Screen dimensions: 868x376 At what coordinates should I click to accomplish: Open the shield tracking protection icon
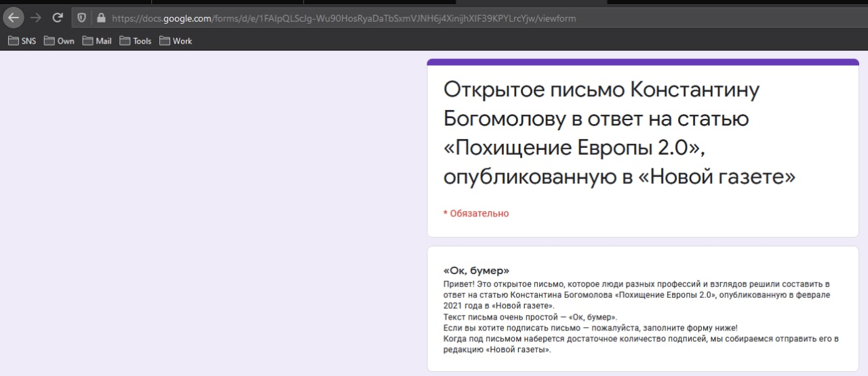[x=81, y=18]
